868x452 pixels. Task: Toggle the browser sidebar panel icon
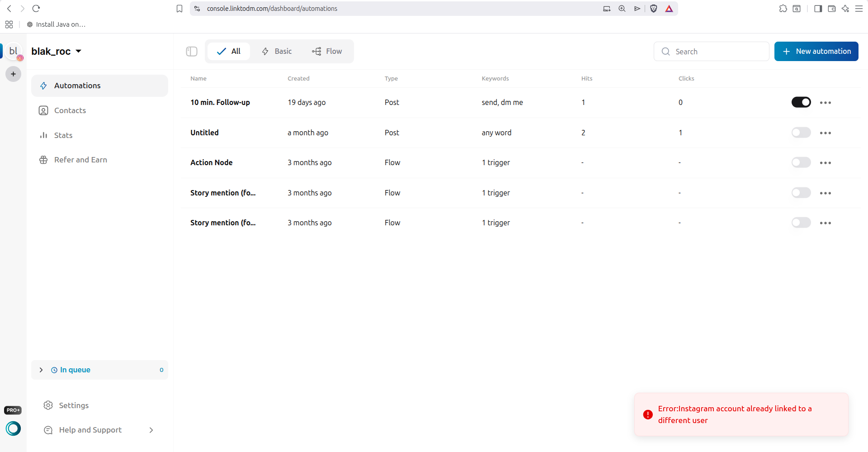(818, 9)
